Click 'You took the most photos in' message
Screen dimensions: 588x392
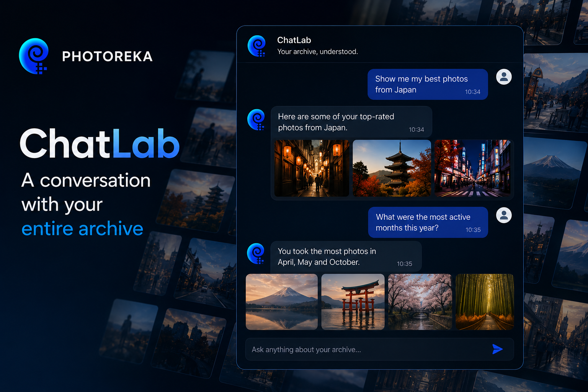click(346, 256)
